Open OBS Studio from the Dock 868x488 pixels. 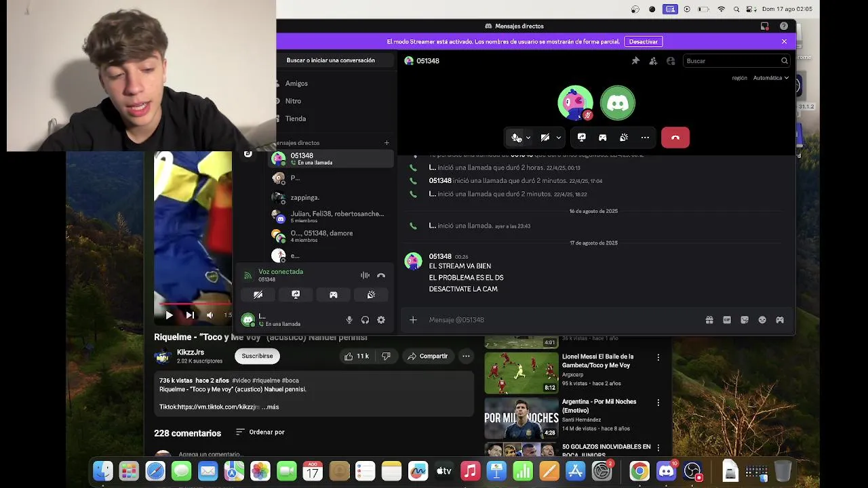tap(692, 471)
